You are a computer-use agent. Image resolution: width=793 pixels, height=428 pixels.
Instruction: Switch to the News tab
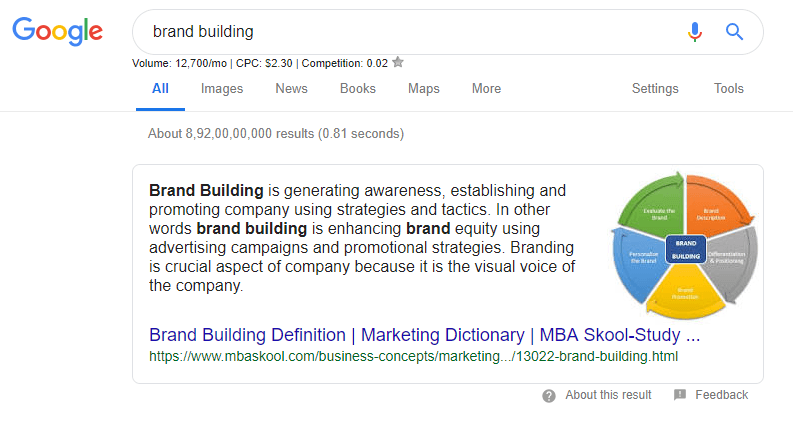[x=291, y=88]
